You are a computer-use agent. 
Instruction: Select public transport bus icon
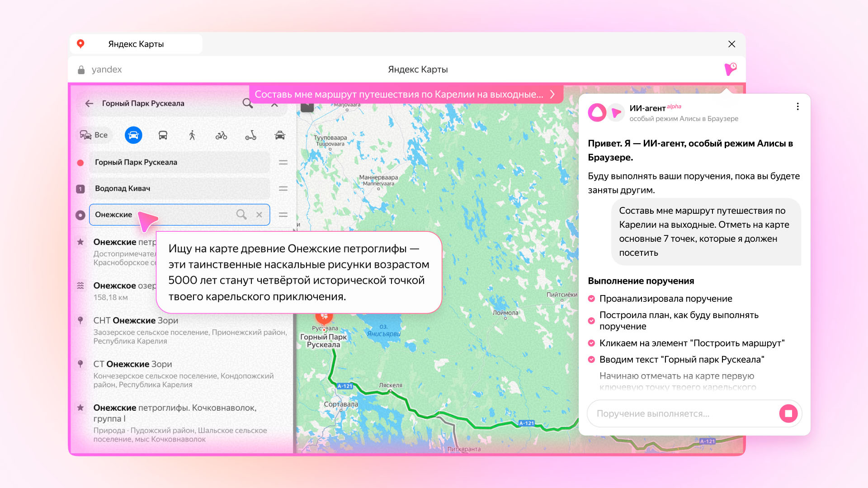[163, 135]
